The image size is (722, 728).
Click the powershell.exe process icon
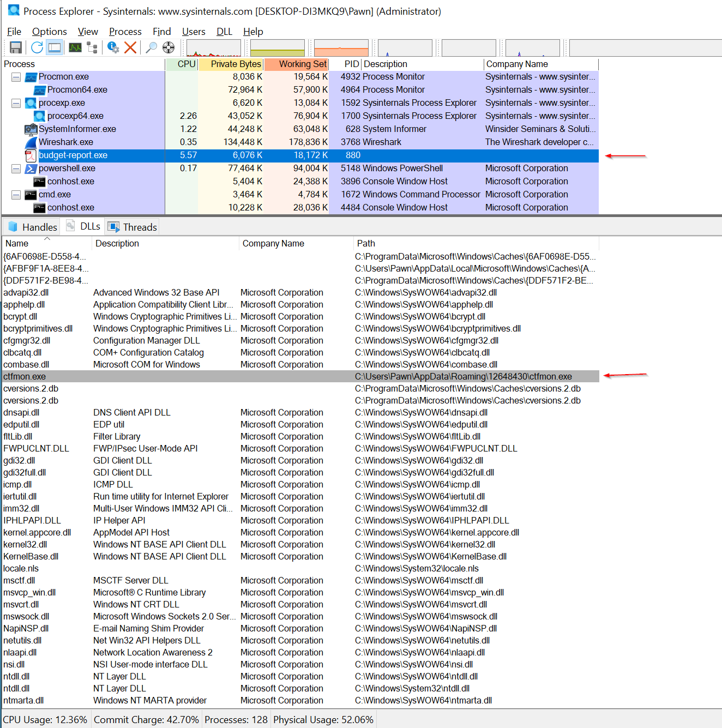[31, 169]
